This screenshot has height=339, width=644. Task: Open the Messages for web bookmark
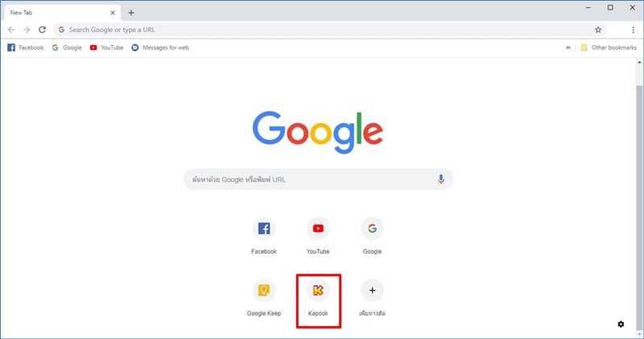[x=160, y=48]
